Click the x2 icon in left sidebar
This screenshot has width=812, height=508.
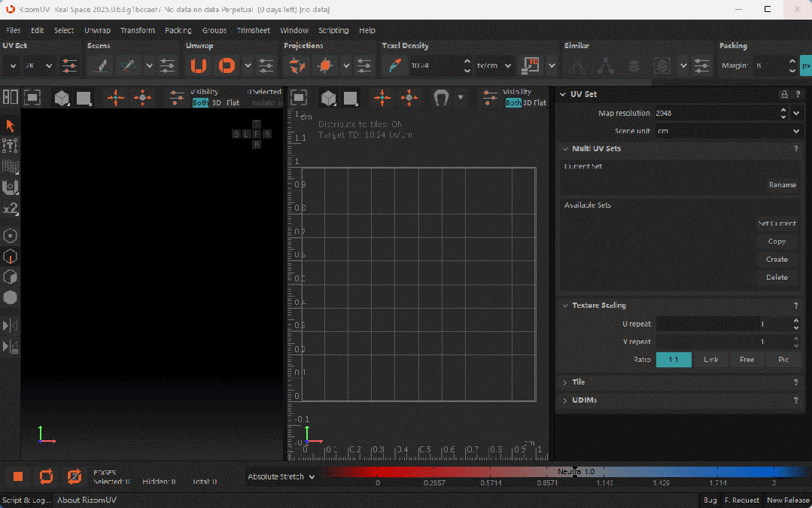[11, 208]
